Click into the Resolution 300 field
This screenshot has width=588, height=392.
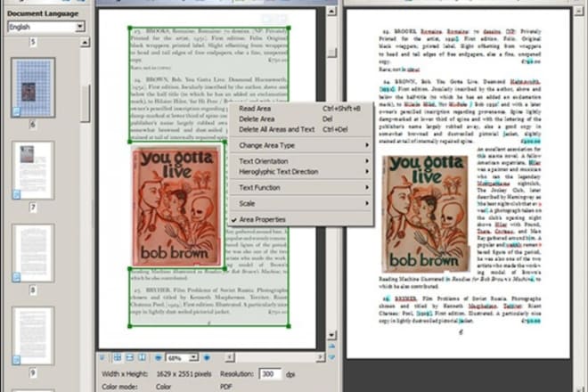coord(270,374)
